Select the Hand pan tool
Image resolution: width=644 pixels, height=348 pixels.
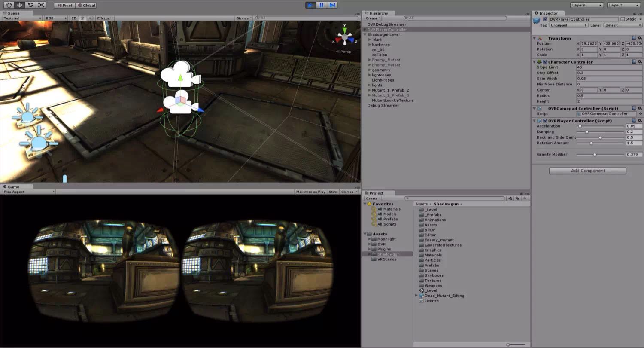(9, 5)
